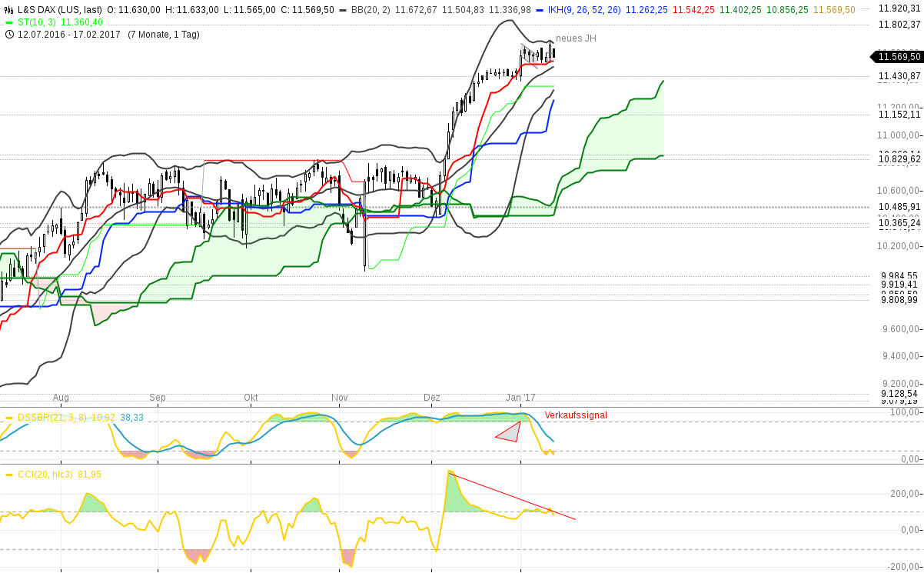Viewport: 924px width, 573px height.
Task: Click the yellow CCI(20, hlc3) legend marker
Action: (8, 475)
